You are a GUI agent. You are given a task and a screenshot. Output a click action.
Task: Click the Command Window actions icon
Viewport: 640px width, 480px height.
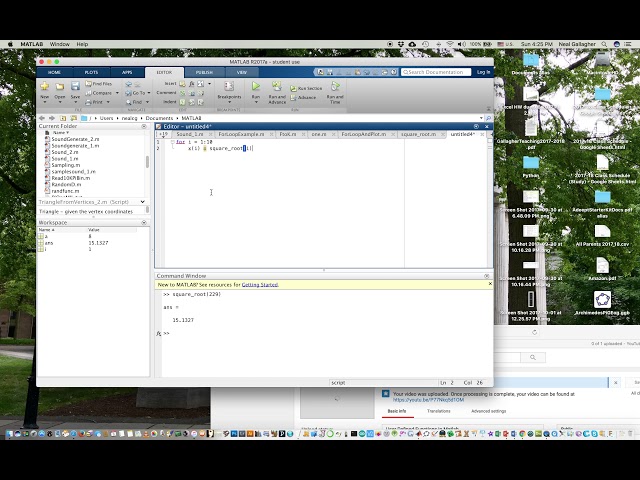click(x=487, y=276)
